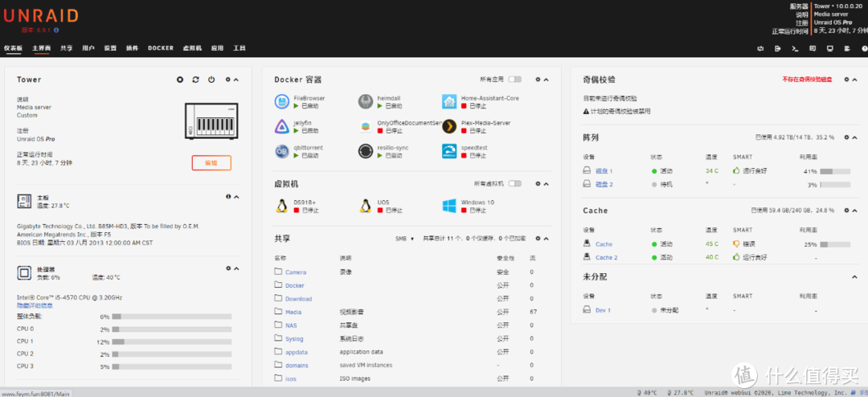Open SMB protocol dropdown in shares
This screenshot has width=868, height=397.
tap(404, 239)
